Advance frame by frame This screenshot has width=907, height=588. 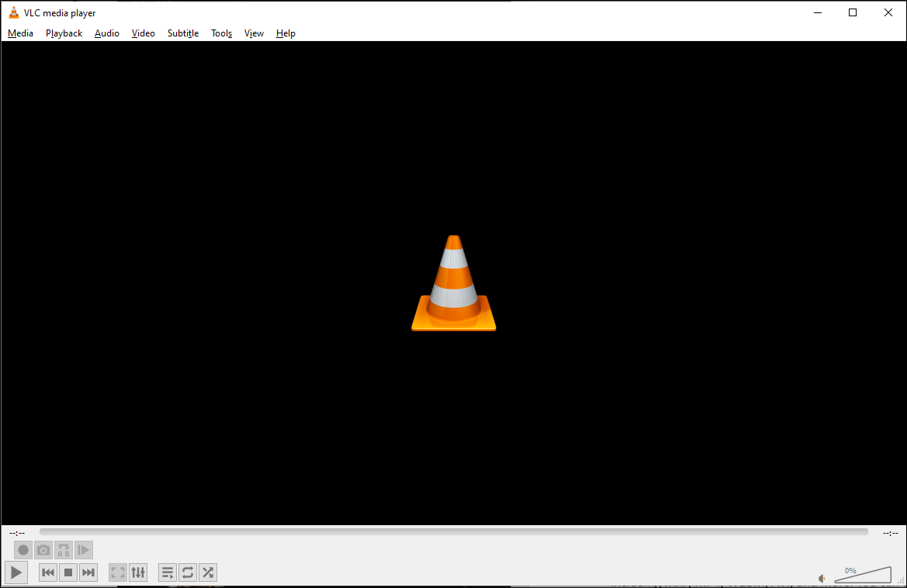click(83, 550)
